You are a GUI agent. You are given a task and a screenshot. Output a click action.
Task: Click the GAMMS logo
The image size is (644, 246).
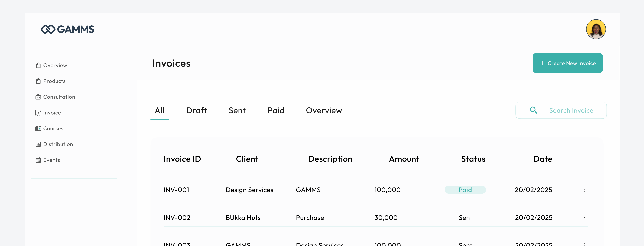pyautogui.click(x=67, y=29)
